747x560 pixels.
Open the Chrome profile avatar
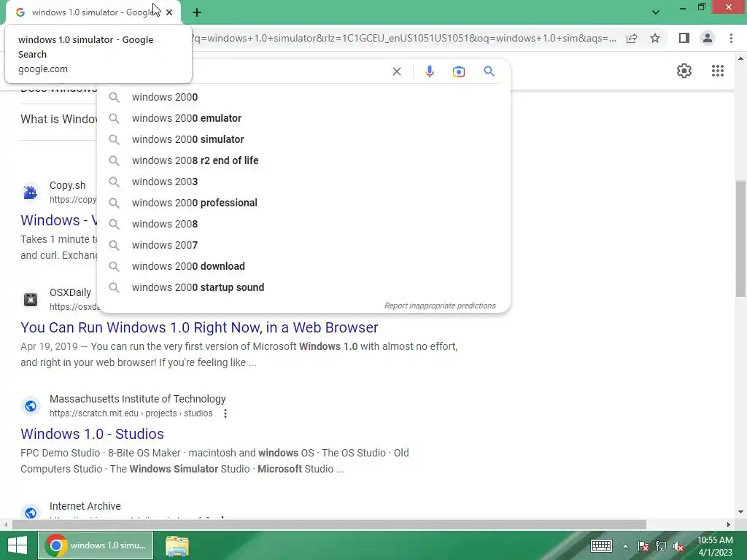(708, 38)
